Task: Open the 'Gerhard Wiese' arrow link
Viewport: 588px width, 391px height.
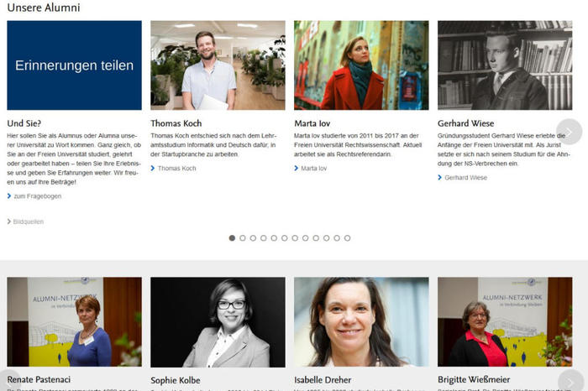Action: (465, 178)
